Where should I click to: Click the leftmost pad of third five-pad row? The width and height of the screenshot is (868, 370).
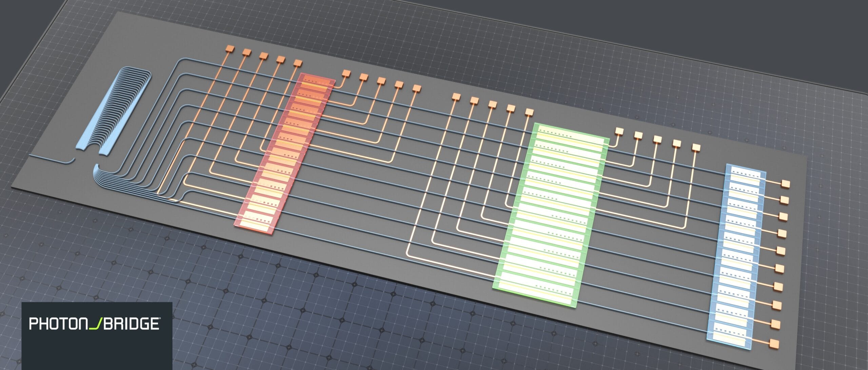pos(456,97)
